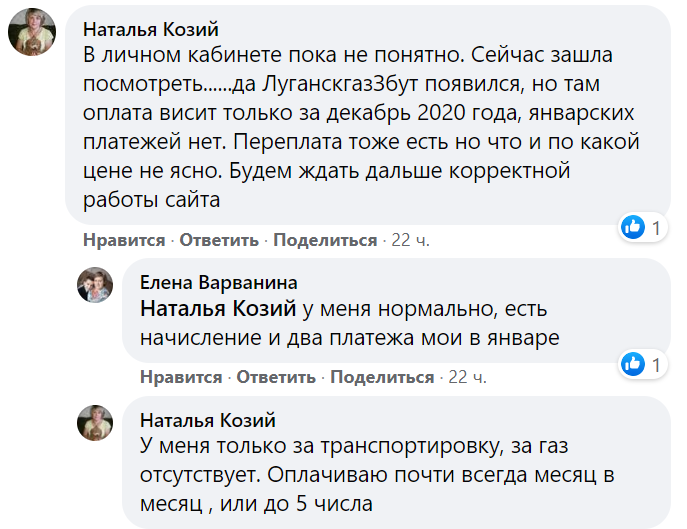Viewport: 687px width, 529px height.
Task: Click Наталья Козий's avatar on the top comment
Action: [x=32, y=32]
